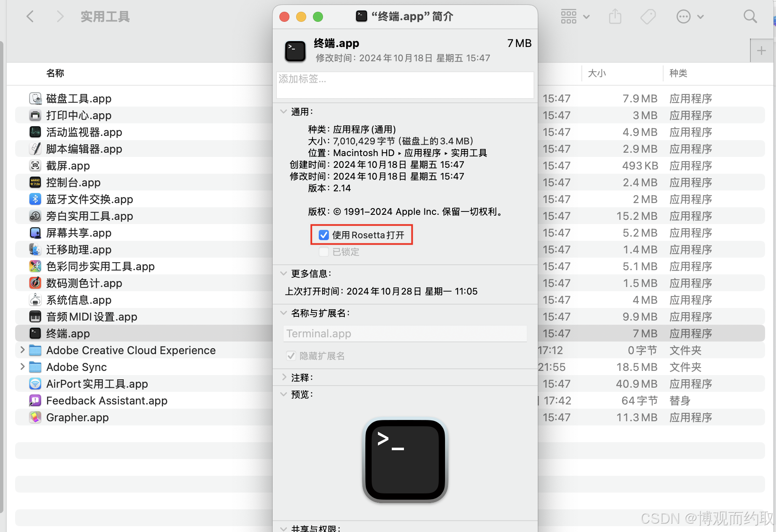Open the Finder more actions menu
The width and height of the screenshot is (776, 532).
tap(690, 17)
